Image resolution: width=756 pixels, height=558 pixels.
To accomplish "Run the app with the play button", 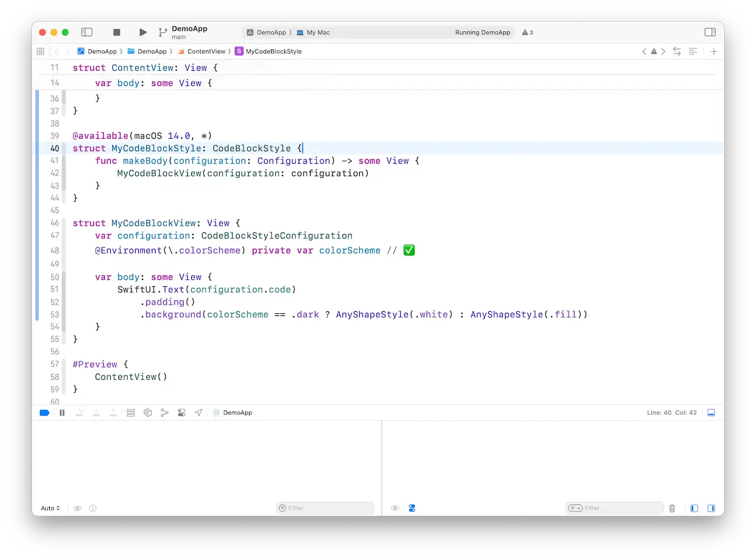I will coord(143,32).
